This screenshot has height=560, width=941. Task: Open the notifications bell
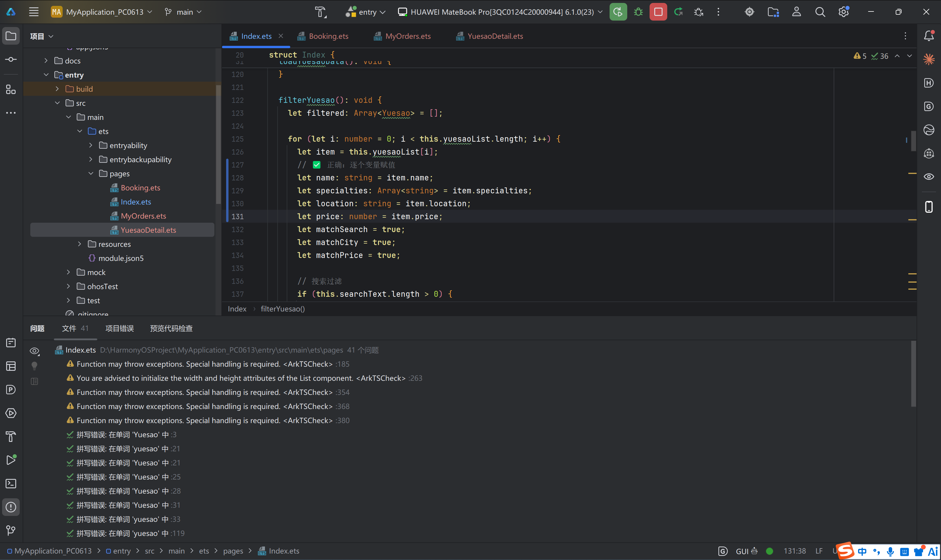click(929, 36)
